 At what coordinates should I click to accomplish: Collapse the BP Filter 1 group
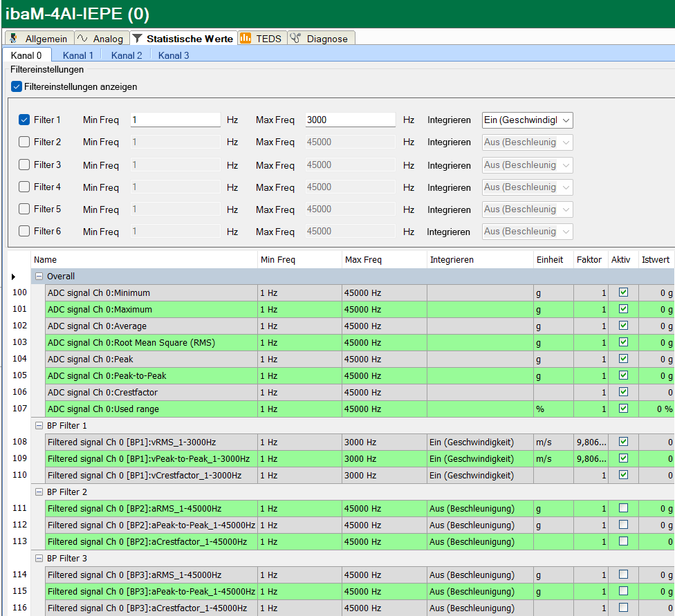pos(39,426)
